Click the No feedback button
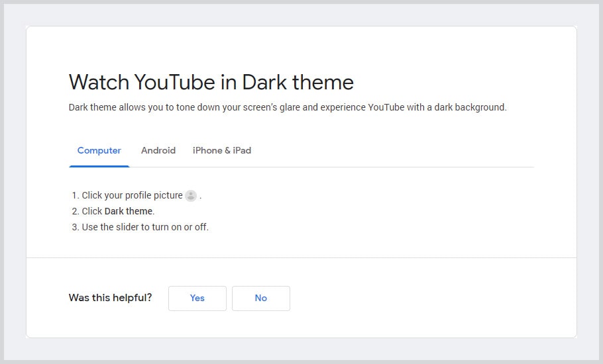The height and width of the screenshot is (364, 603). point(260,298)
